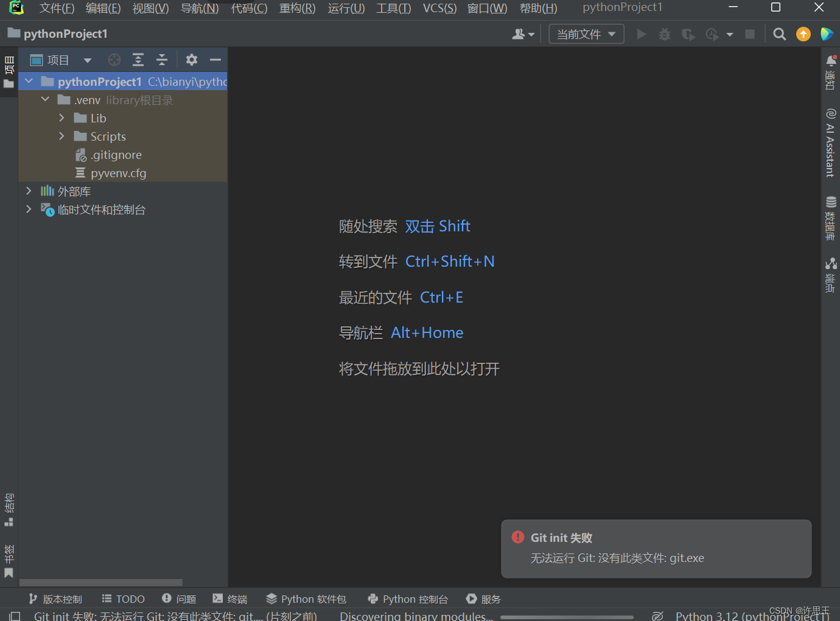This screenshot has height=621, width=840.
Task: Hide the project panel with minus icon
Action: point(215,60)
